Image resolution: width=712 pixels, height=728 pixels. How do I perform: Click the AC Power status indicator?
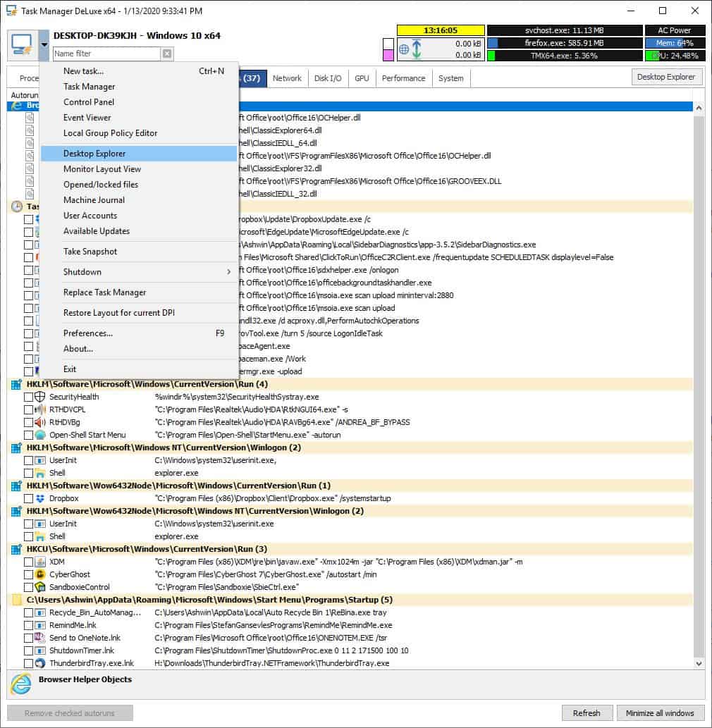[x=675, y=30]
